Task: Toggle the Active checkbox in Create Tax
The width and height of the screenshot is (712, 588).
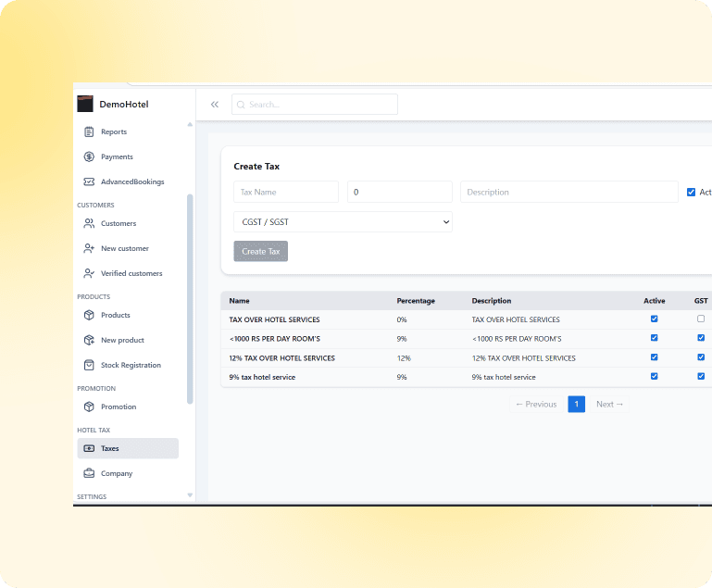Action: coord(691,192)
